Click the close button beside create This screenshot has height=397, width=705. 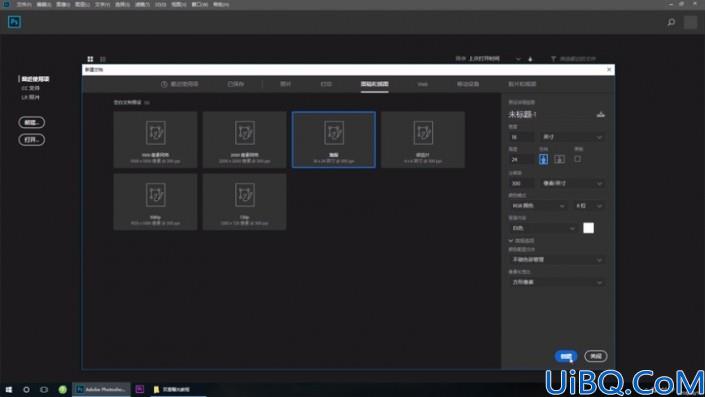pyautogui.click(x=596, y=356)
